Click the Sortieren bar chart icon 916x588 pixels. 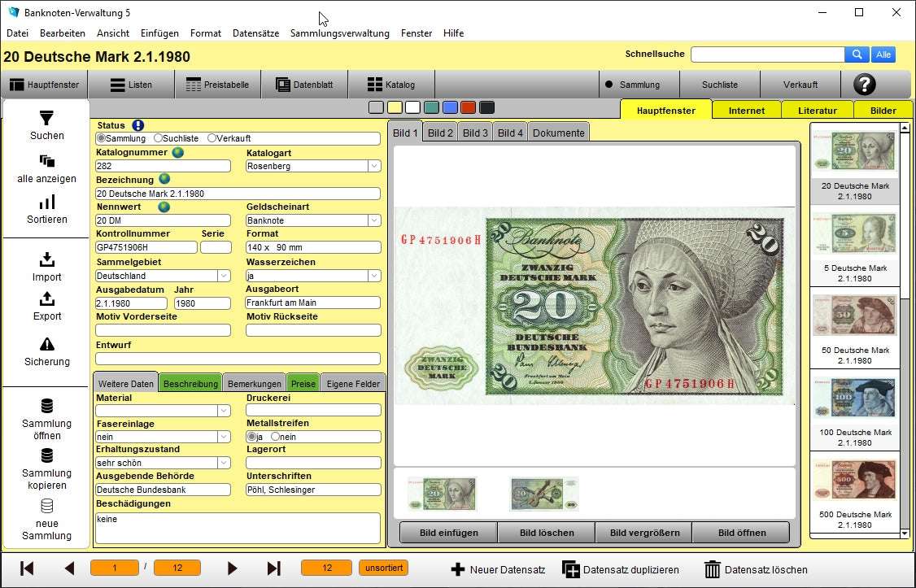[47, 202]
